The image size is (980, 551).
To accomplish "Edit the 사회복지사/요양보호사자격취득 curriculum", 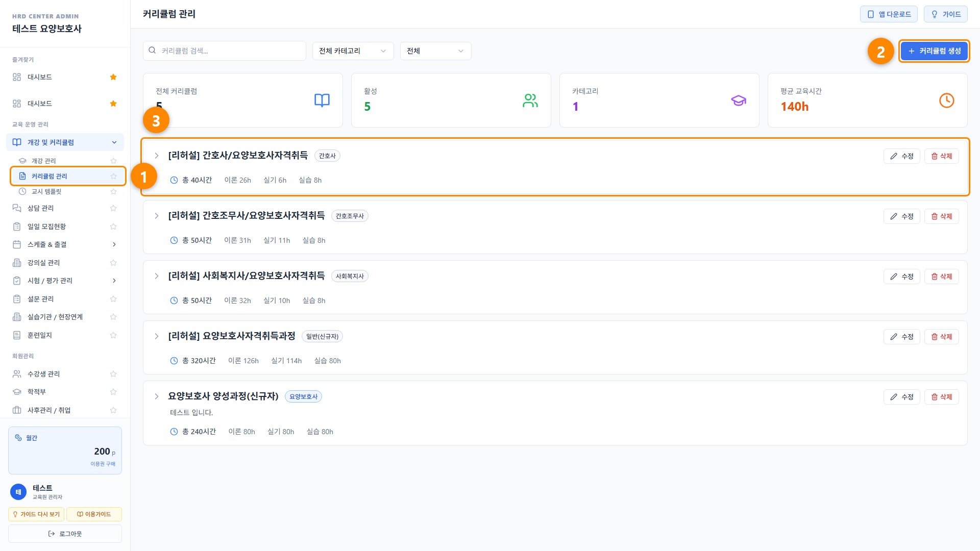I will click(901, 277).
